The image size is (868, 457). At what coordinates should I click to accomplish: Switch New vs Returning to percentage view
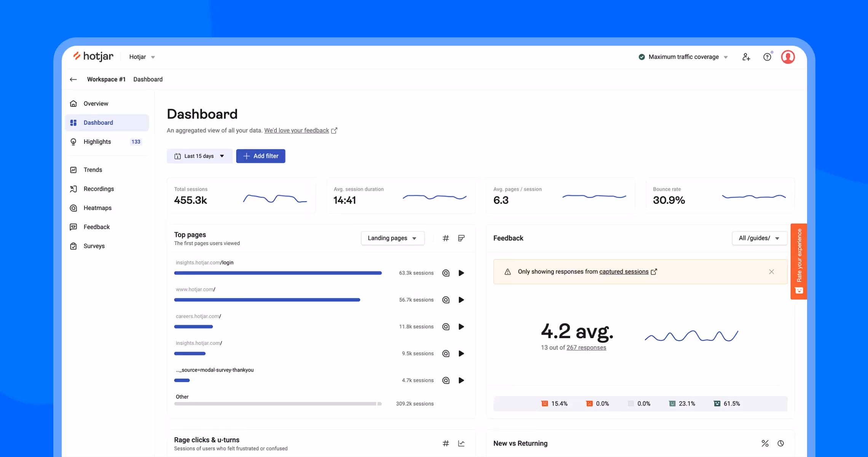(765, 443)
